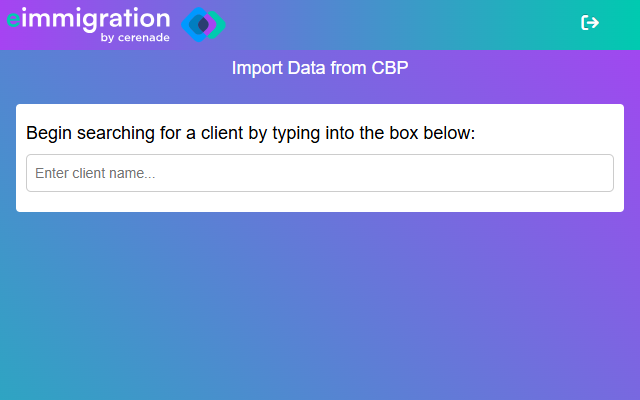Click the right end of the client search field
The image size is (640, 400).
[x=596, y=173]
